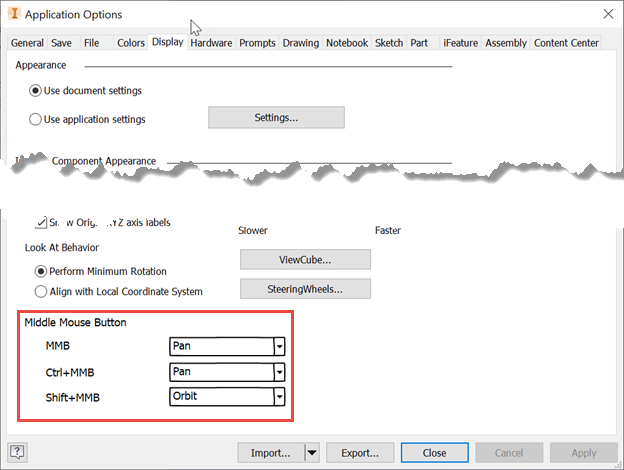The image size is (624, 470).
Task: Click the Slower label
Action: point(253,230)
